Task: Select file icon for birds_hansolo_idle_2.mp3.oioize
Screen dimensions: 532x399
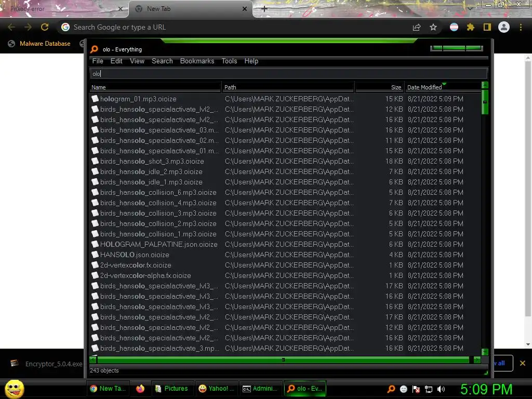Action: coord(95,171)
